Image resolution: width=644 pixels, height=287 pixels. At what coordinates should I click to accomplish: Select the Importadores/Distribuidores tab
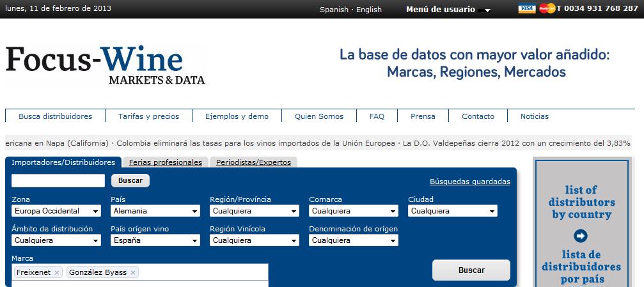point(63,162)
